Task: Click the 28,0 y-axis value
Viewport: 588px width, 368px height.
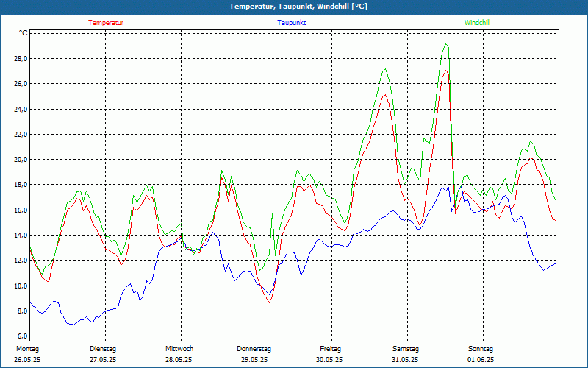Action: pos(21,59)
